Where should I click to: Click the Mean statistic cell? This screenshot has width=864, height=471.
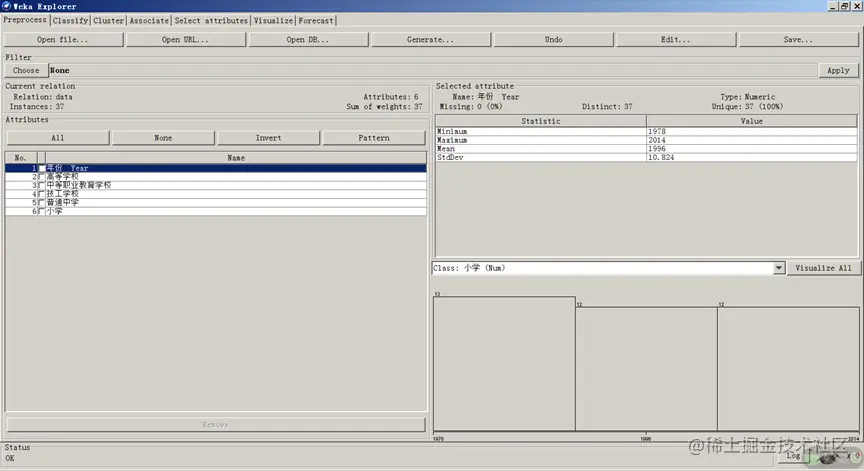(x=541, y=149)
